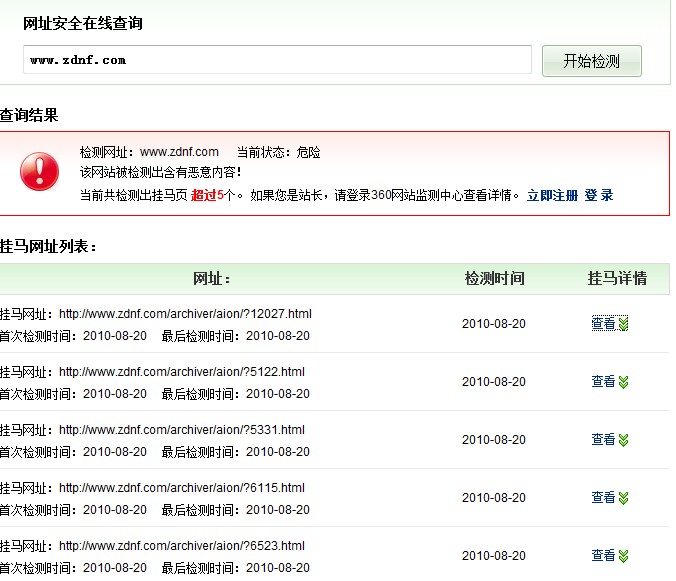The height and width of the screenshot is (581, 676).
Task: Click 查看 link for ?5331.html
Action: [x=603, y=440]
